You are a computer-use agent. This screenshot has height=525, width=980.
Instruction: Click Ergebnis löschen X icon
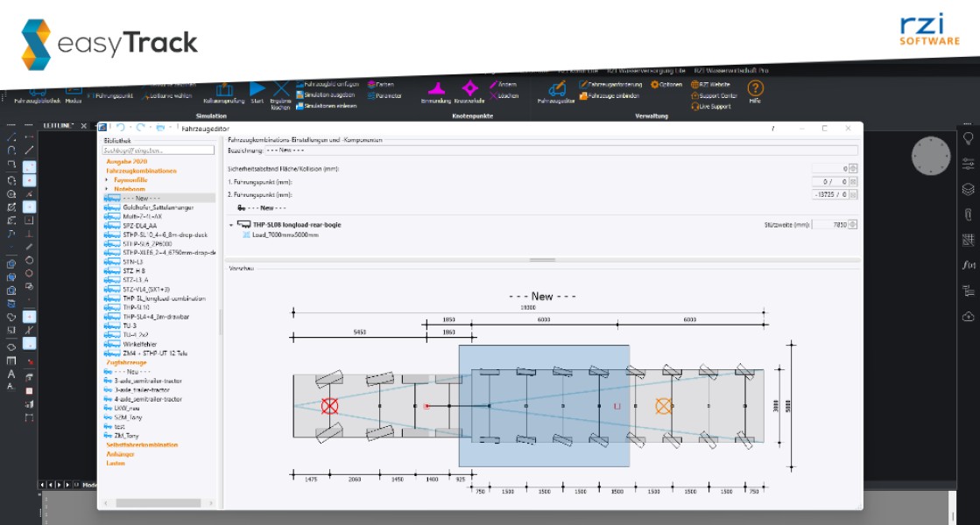click(x=280, y=94)
